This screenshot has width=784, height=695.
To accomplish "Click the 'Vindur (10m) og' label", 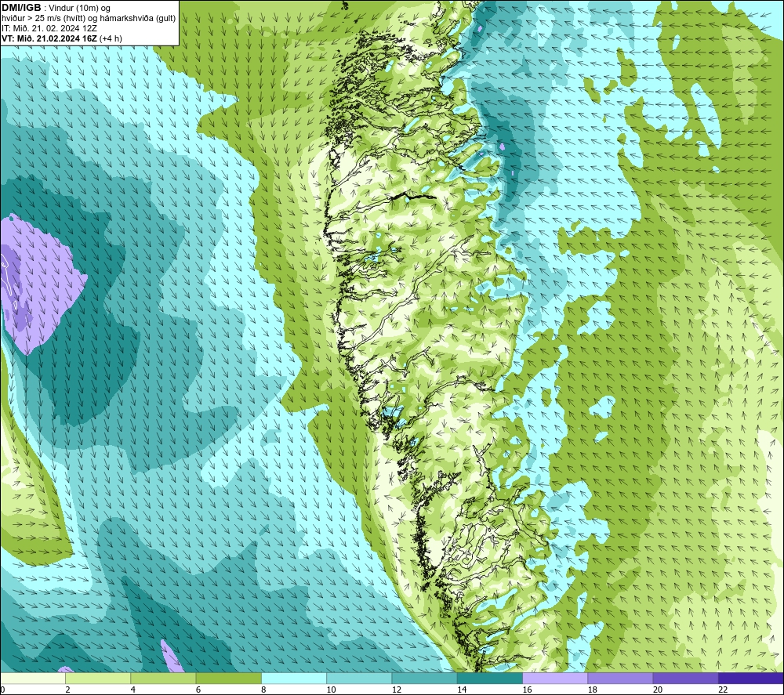I will [79, 9].
